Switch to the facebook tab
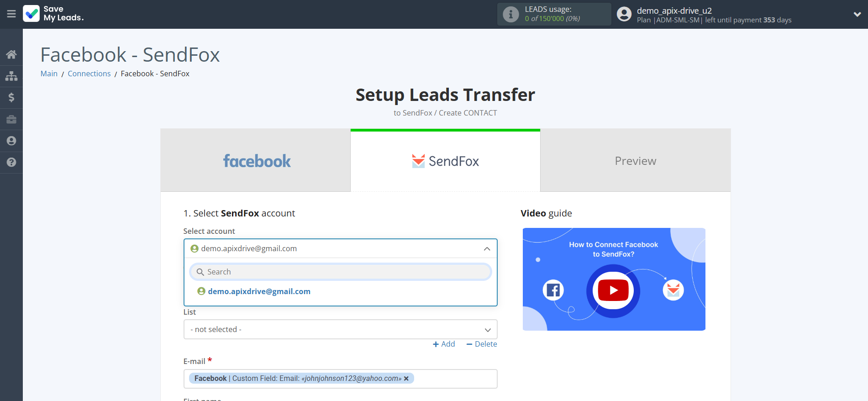 (x=256, y=161)
